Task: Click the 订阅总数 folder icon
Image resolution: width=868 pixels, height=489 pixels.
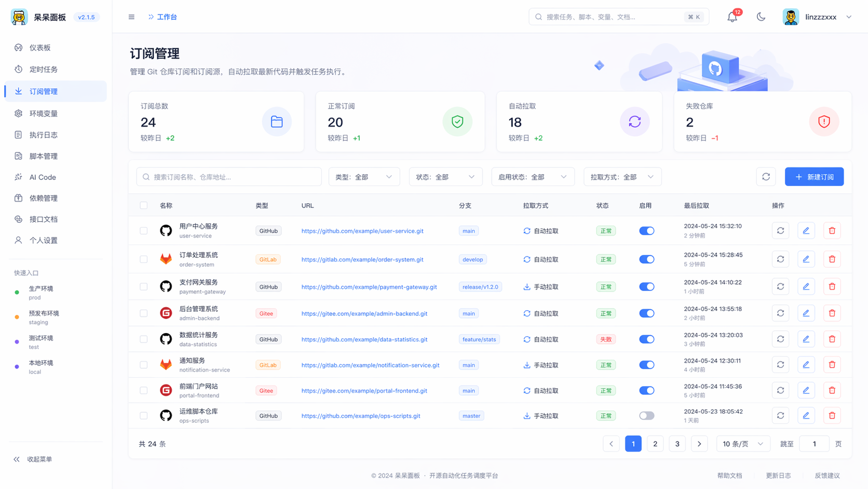Action: (277, 122)
